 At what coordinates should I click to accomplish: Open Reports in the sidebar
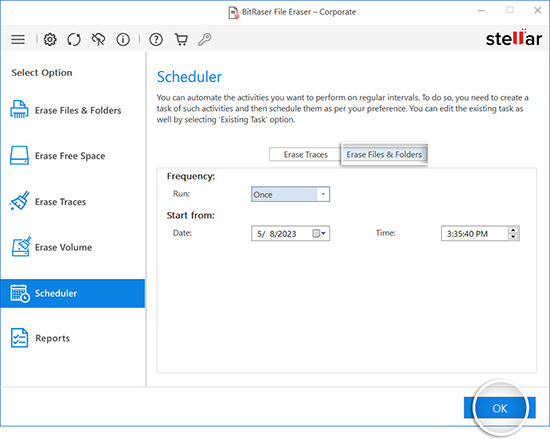73,338
